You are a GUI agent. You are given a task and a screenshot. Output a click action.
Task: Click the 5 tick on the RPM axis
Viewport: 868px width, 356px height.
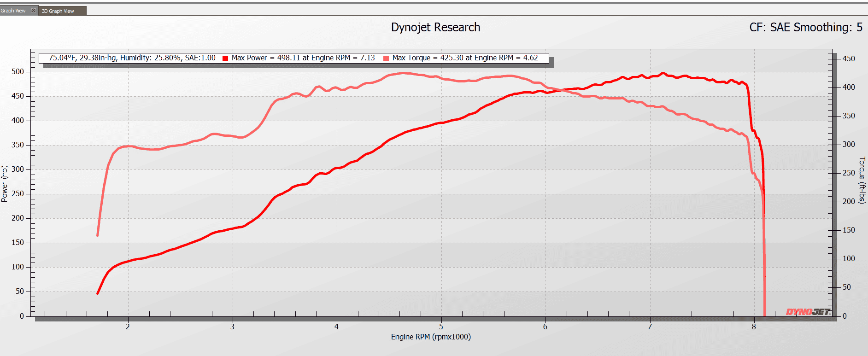pyautogui.click(x=441, y=327)
